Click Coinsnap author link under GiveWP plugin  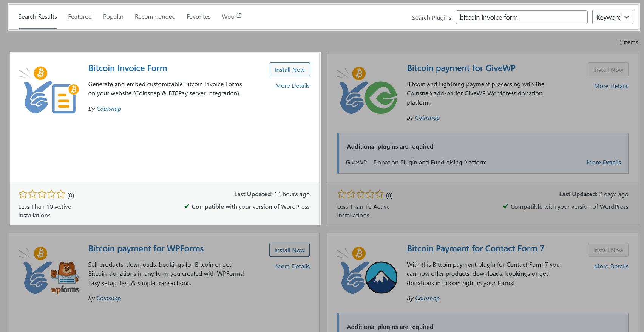(427, 118)
